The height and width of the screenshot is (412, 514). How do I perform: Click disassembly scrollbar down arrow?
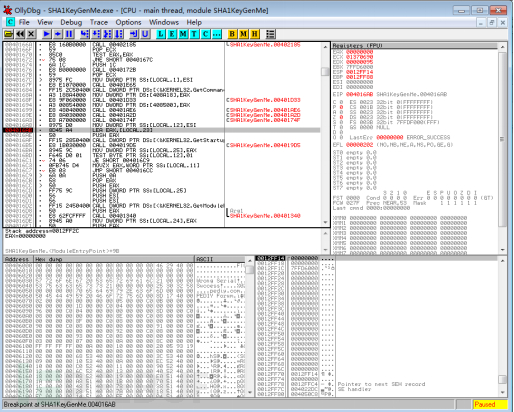pos(325,222)
